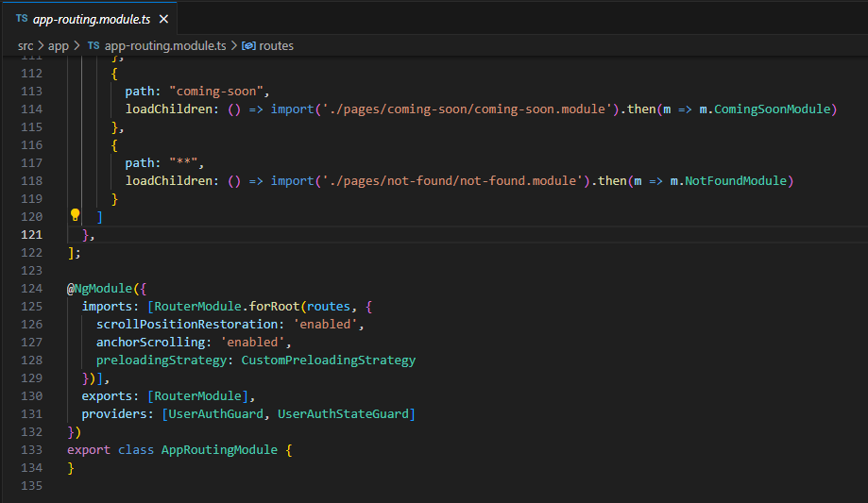Viewport: 868px width, 503px height.
Task: Click preloadingStrategy property name
Action: (x=162, y=360)
